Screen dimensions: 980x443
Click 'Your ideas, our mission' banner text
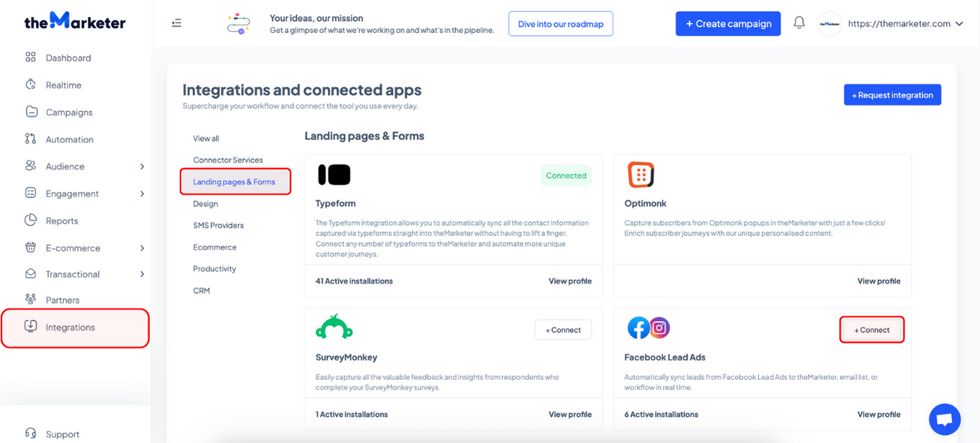pos(316,18)
